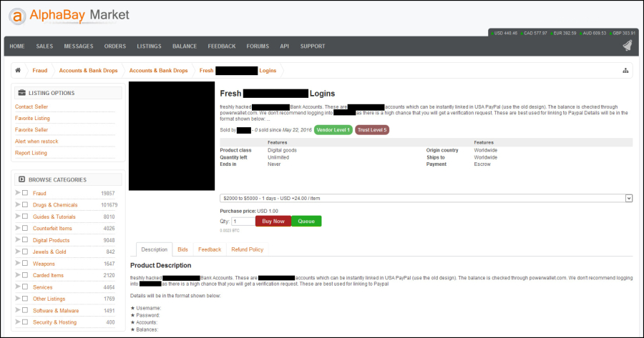This screenshot has width=644, height=338.
Task: Click the GBP 303.91 exchange rate
Action: tap(623, 33)
